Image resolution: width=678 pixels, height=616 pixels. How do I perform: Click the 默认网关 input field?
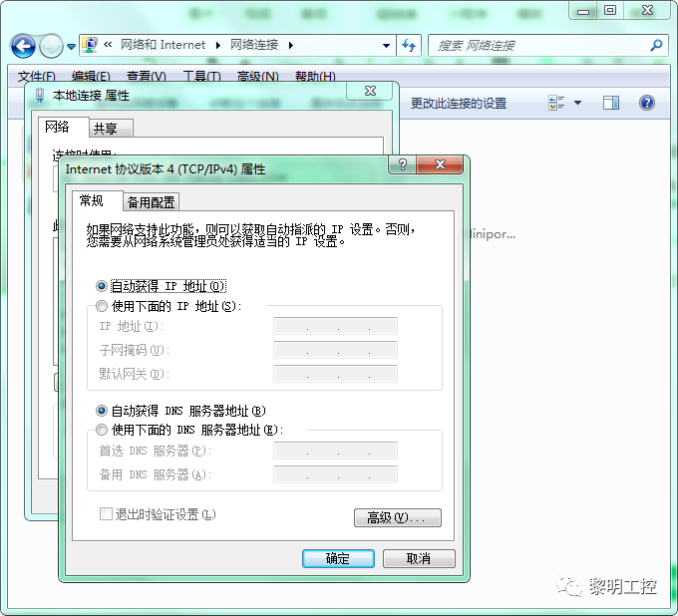(x=335, y=374)
